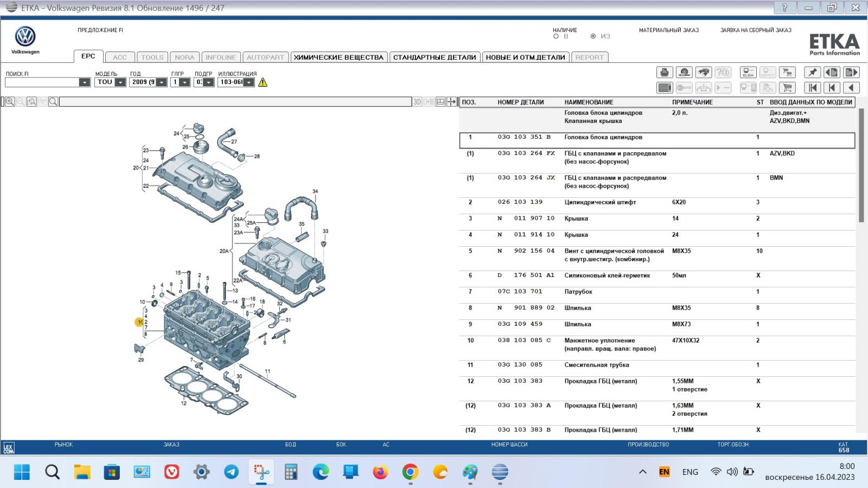
Task: Open the ПОИСК FI dropdown
Action: point(85,82)
